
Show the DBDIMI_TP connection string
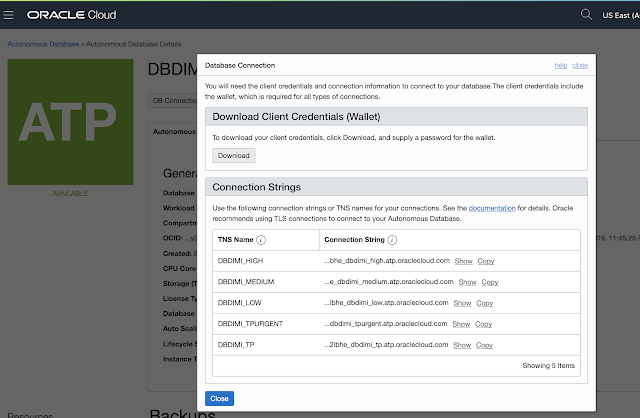(x=462, y=345)
